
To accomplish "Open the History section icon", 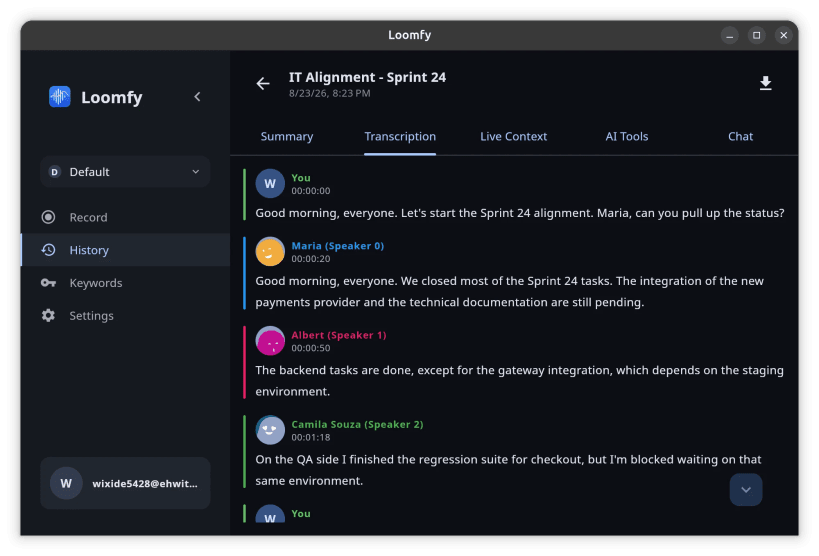I will click(x=49, y=250).
